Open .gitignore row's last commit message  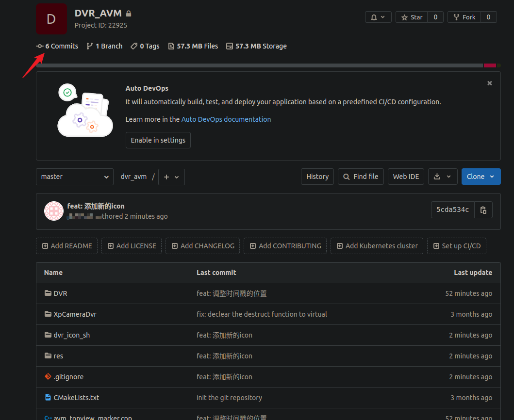[x=225, y=377]
